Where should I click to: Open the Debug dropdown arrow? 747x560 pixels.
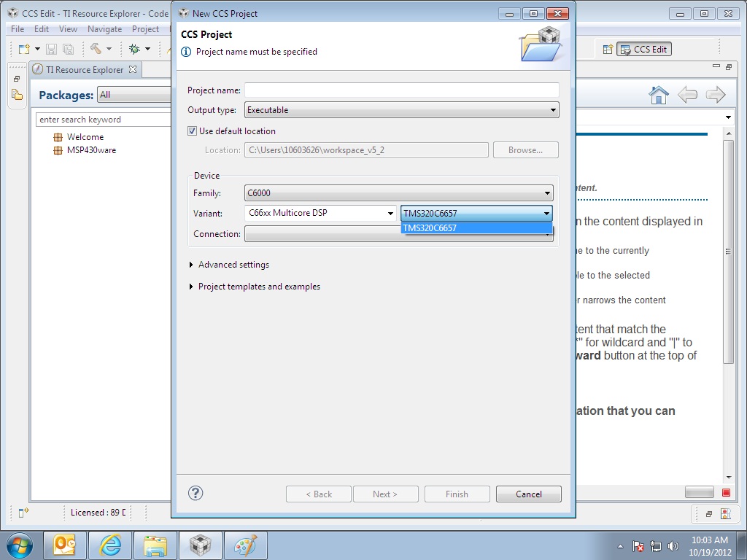[147, 49]
